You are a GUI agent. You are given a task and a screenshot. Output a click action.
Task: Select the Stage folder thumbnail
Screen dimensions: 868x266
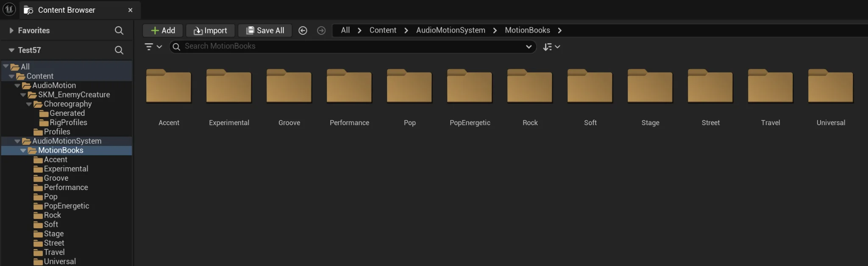pyautogui.click(x=650, y=86)
